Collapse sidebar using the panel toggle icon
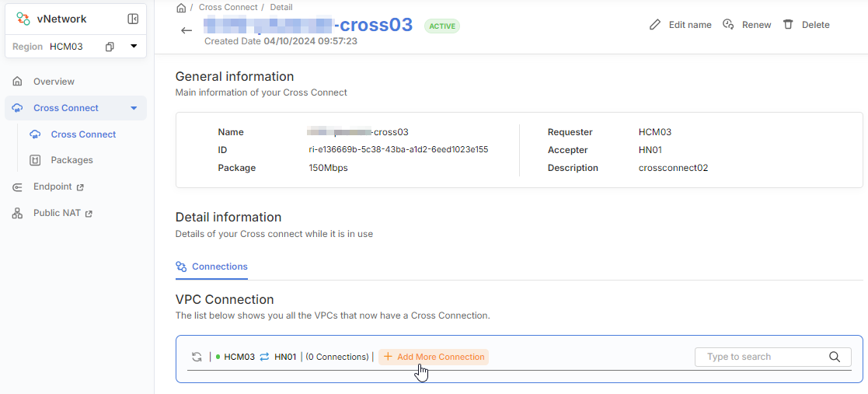The height and width of the screenshot is (394, 868). (x=133, y=19)
